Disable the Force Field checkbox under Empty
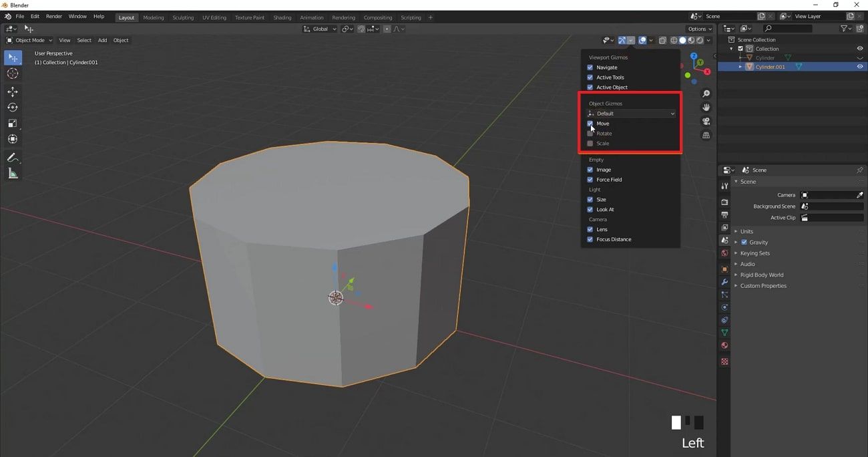This screenshot has width=868, height=457. pos(590,179)
